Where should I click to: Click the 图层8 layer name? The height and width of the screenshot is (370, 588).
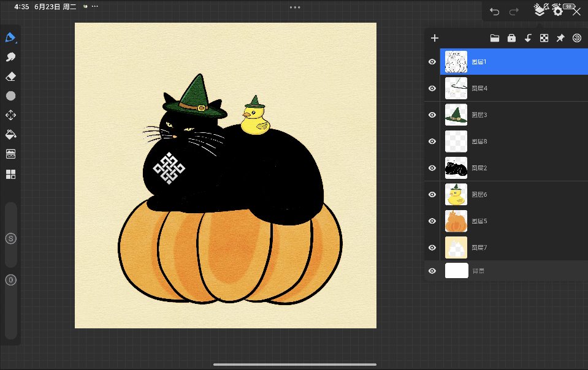click(x=479, y=141)
